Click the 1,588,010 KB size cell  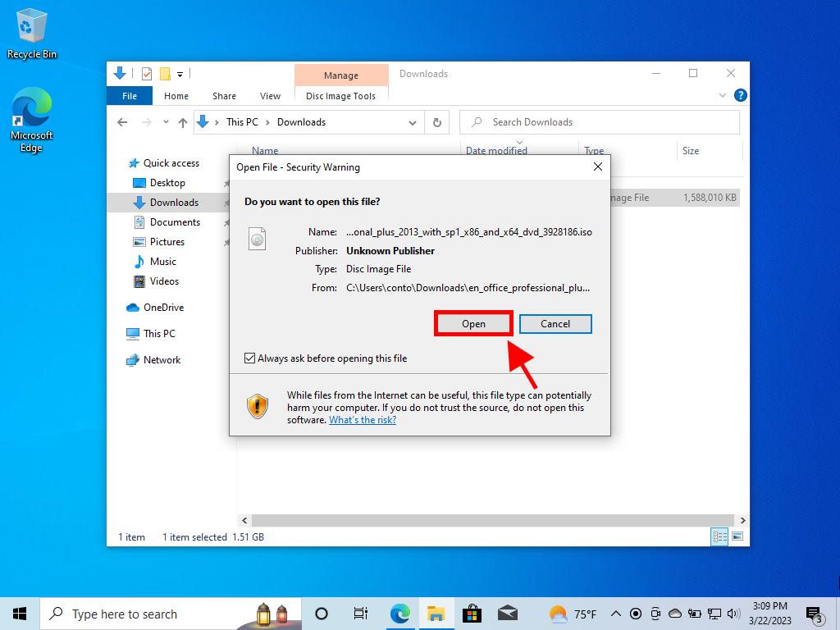[710, 198]
